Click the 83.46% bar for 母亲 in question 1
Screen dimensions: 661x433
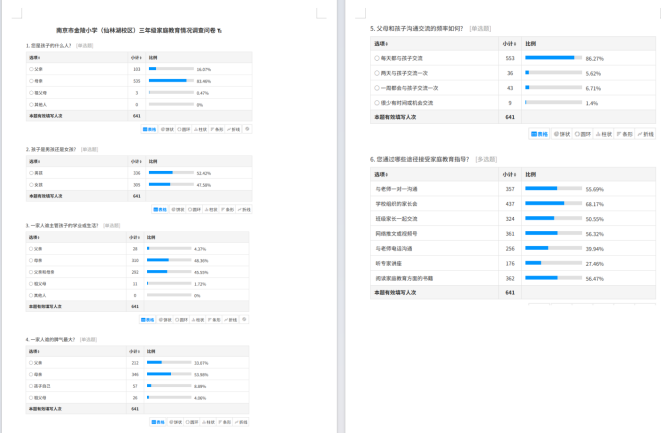tap(171, 81)
